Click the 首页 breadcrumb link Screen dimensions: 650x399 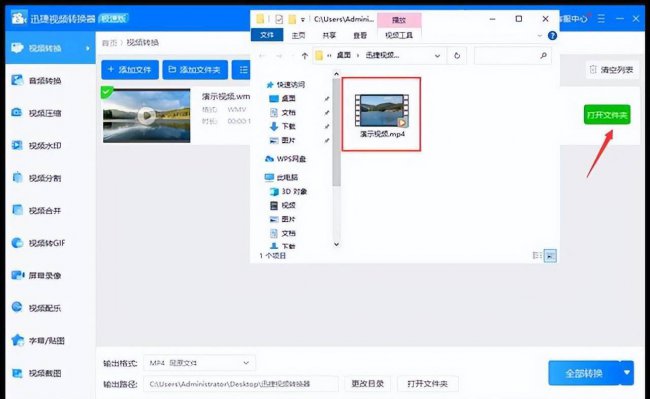tap(109, 43)
